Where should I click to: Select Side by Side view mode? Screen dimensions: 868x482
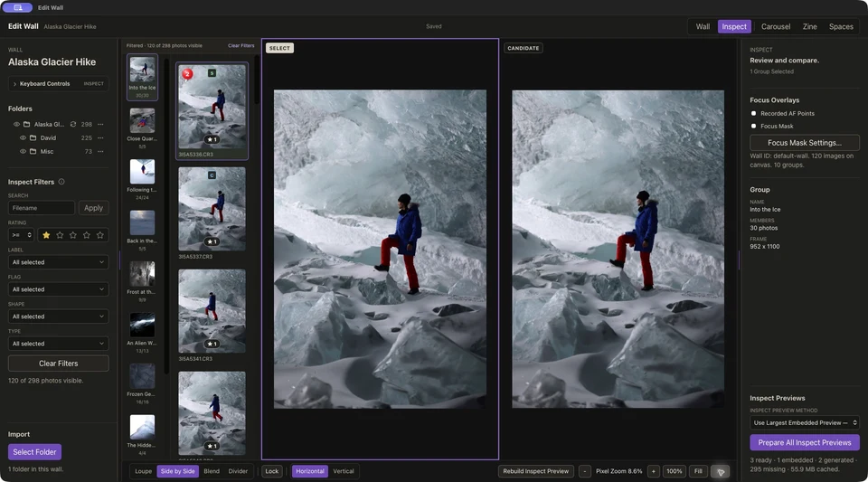tap(178, 471)
